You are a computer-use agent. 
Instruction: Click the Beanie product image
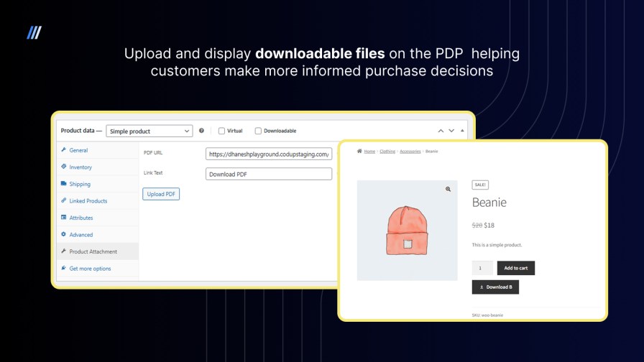pyautogui.click(x=407, y=231)
